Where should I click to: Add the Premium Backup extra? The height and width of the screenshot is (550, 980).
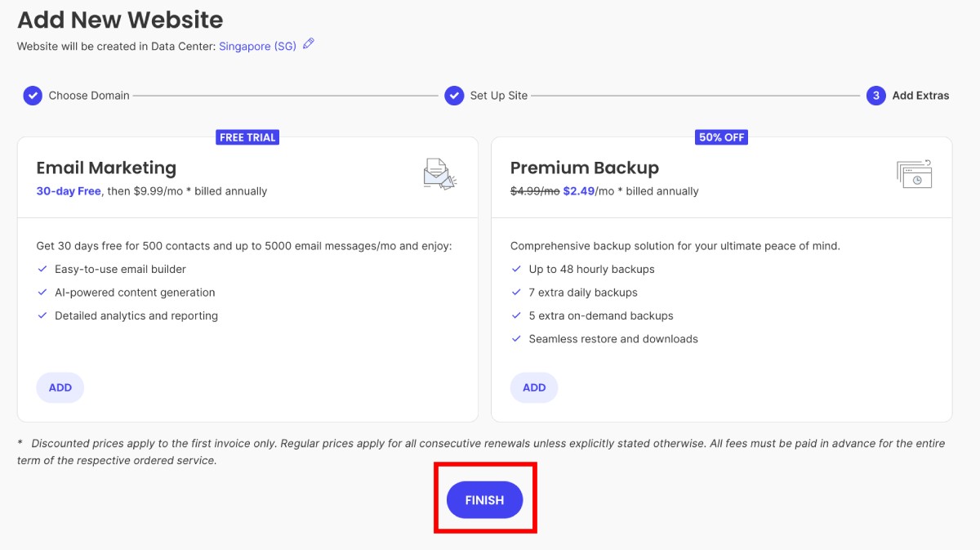[533, 387]
